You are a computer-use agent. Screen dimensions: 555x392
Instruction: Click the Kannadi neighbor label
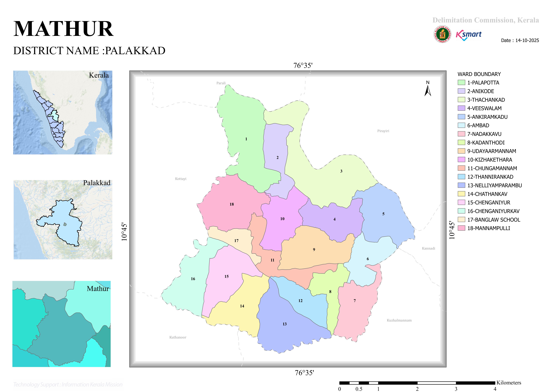[428, 248]
